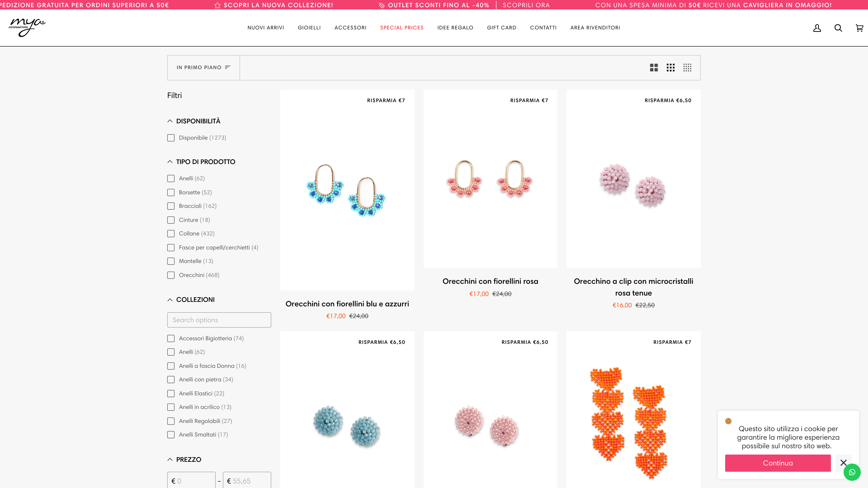The height and width of the screenshot is (488, 868).
Task: Collapse the DISPONIBILITÀ filter section
Action: [x=170, y=121]
